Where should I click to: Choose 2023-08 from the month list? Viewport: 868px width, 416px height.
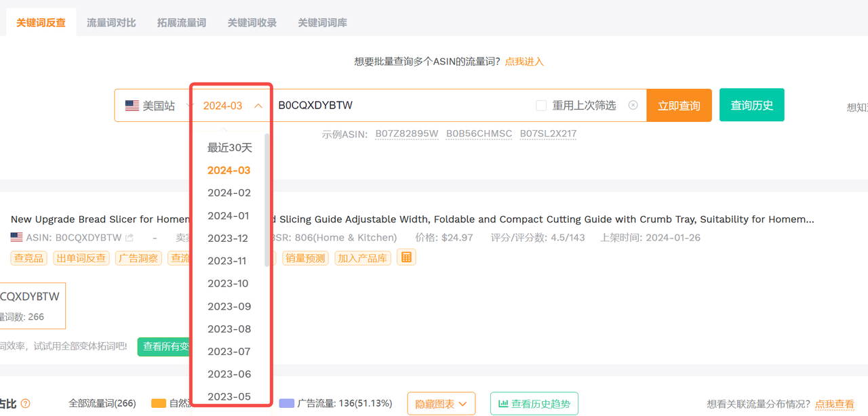point(229,329)
